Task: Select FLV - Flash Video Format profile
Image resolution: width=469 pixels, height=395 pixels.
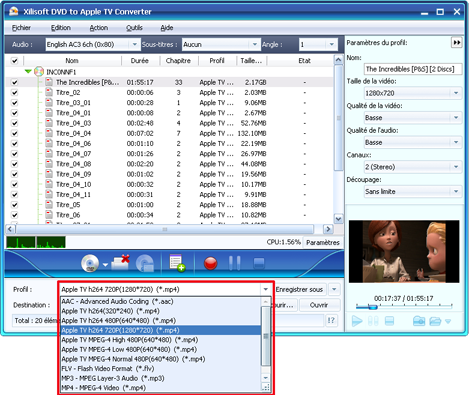Action: point(161,368)
